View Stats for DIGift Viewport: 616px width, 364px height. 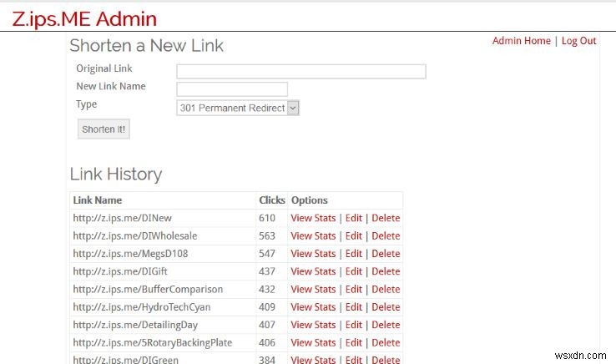(313, 271)
